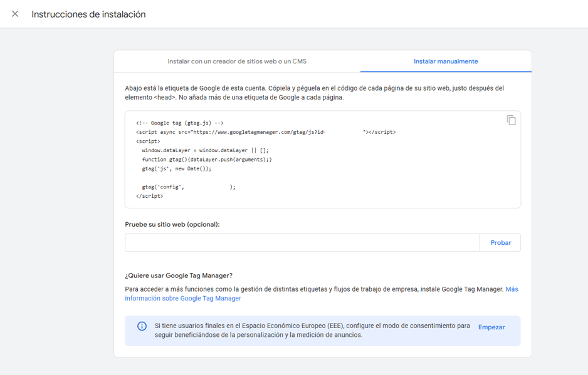Screen dimensions: 588x375
Task: Click the info icon in the EEE notice
Action: [x=142, y=326]
